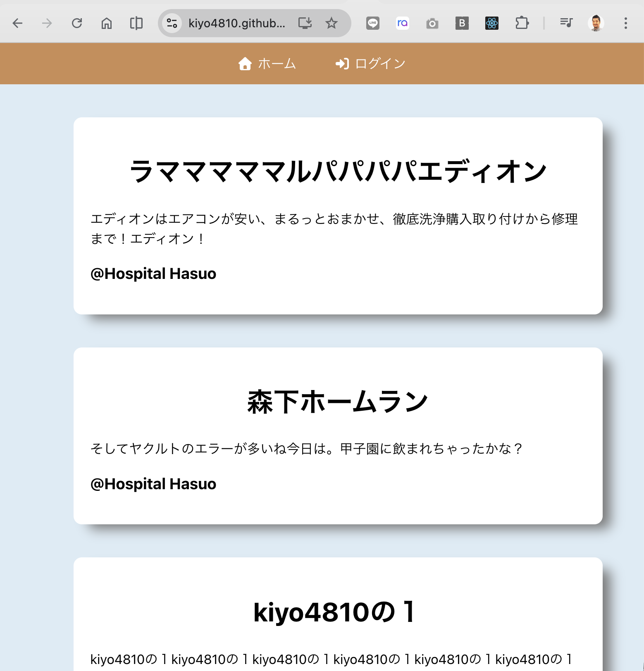Open the browser home page icon

click(107, 23)
